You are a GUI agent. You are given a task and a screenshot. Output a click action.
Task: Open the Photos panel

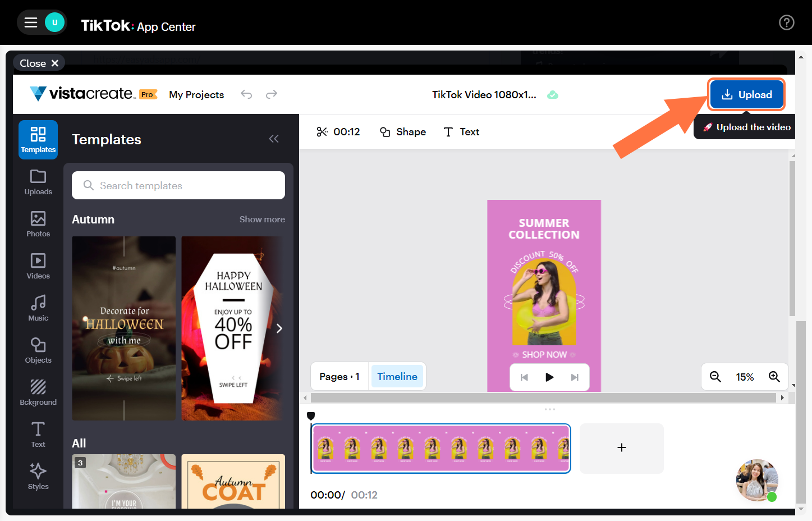[38, 224]
